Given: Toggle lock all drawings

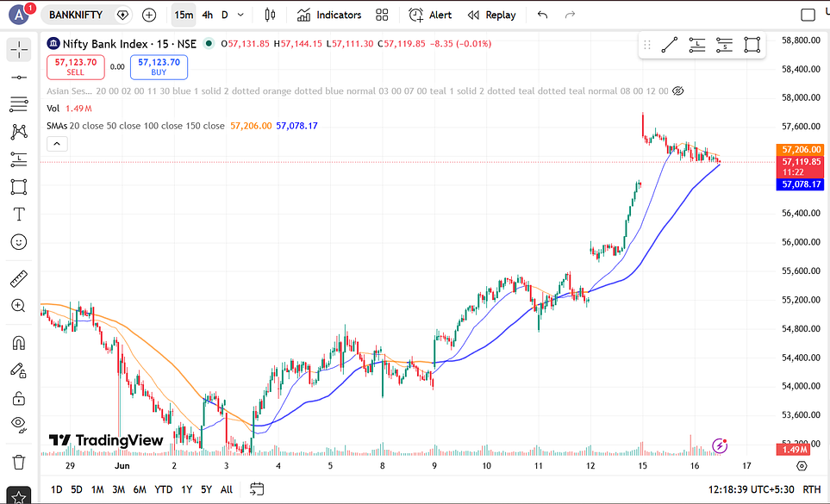Looking at the screenshot, I should point(19,398).
